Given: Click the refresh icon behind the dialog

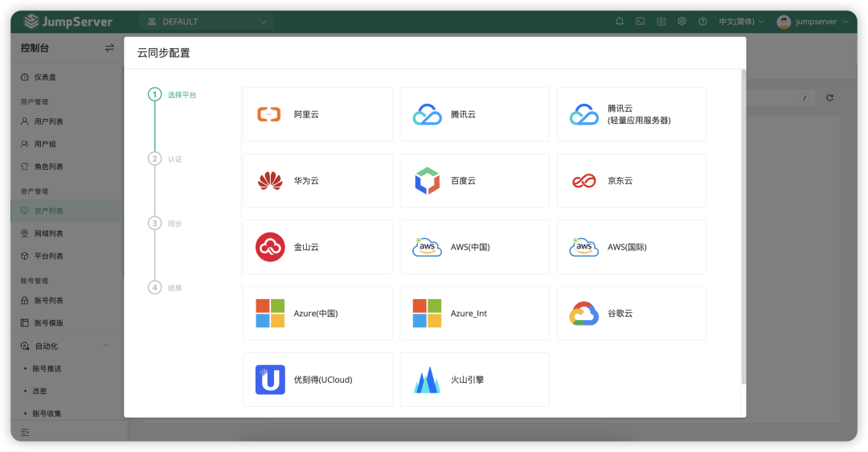Looking at the screenshot, I should pyautogui.click(x=829, y=98).
